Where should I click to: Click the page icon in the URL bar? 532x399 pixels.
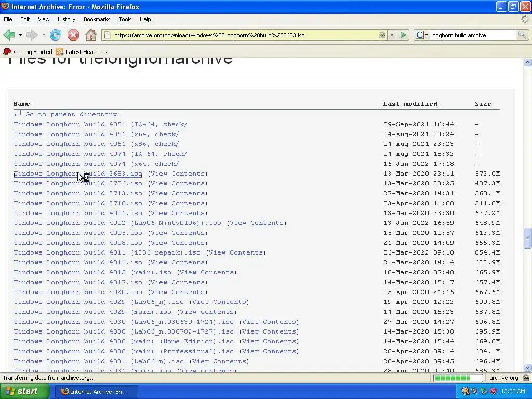click(x=107, y=35)
